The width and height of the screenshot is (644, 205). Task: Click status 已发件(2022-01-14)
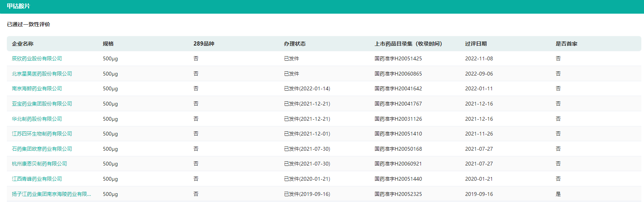click(x=307, y=88)
